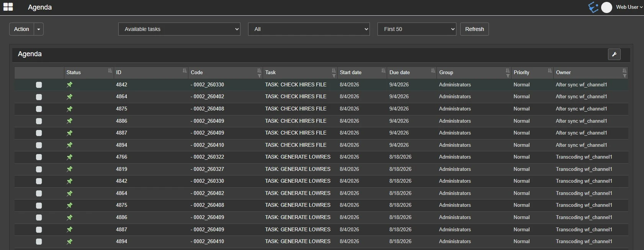Click TASK: CHECK HIRES FILE in ID 4864 row
Viewport: 644px width, 250px height.
coord(296,97)
